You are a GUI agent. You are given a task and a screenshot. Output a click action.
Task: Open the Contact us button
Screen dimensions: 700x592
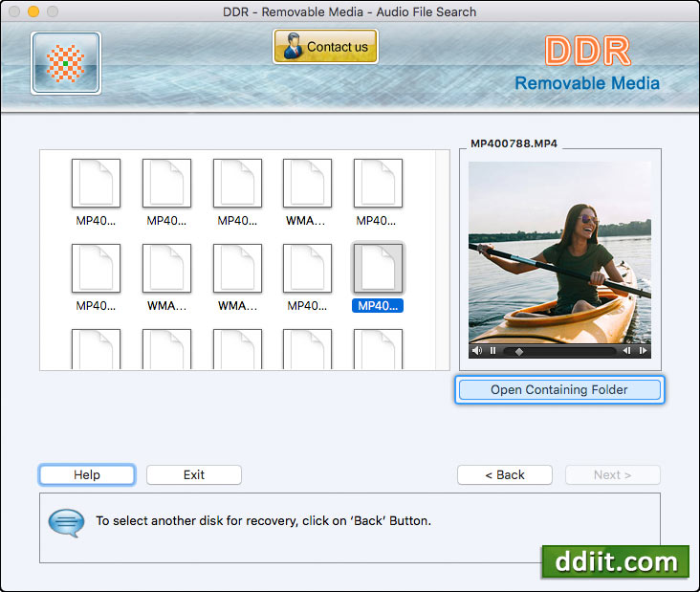tap(325, 47)
